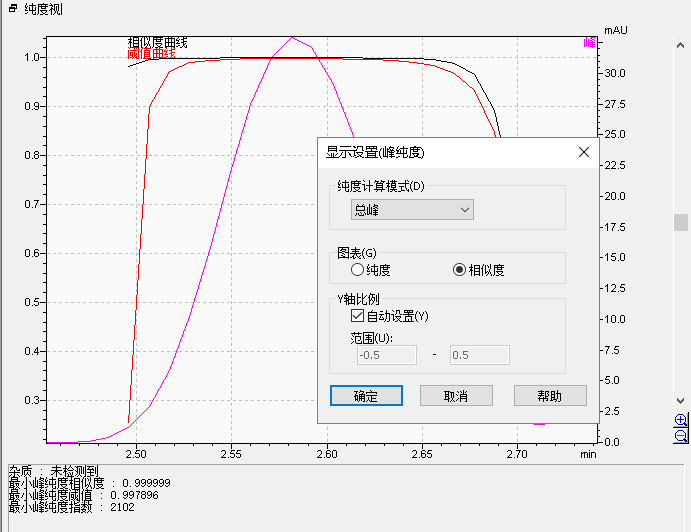The width and height of the screenshot is (691, 532).
Task: Click the range maximum field showing 0.5
Action: coord(479,355)
